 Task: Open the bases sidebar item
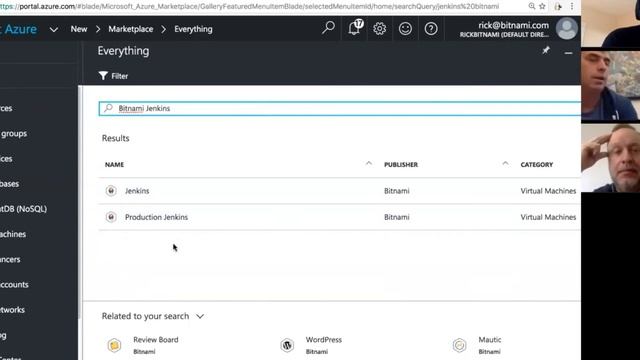(9, 184)
